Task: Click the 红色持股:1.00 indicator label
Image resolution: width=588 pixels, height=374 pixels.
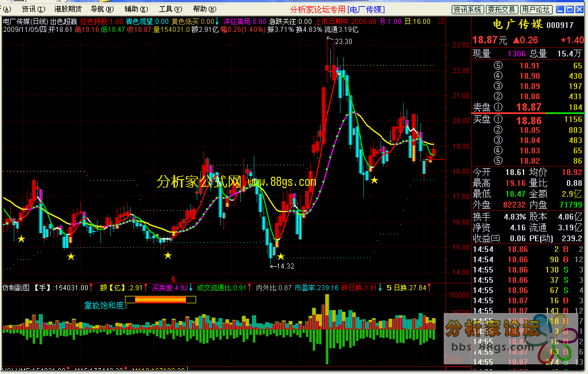Action: tap(102, 22)
